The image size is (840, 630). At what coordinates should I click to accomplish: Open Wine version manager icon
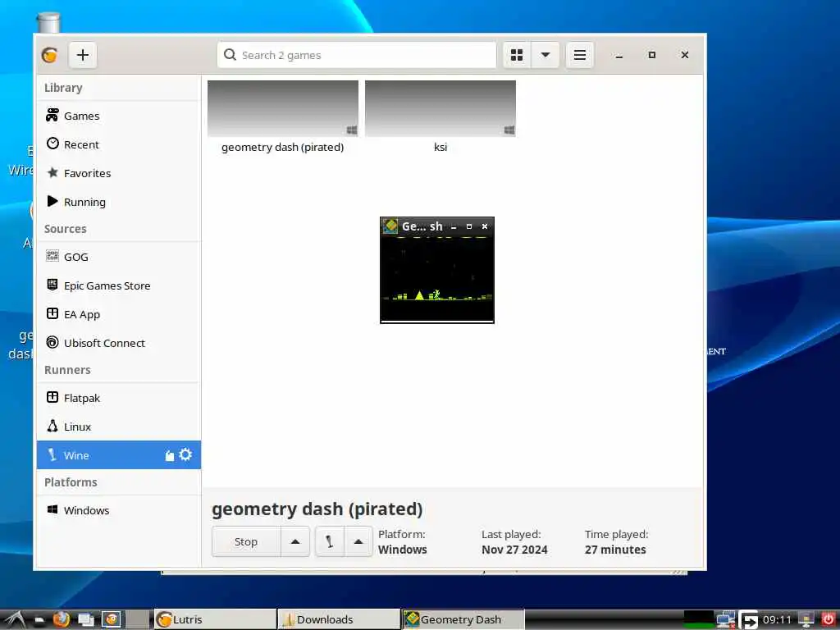[x=169, y=455]
